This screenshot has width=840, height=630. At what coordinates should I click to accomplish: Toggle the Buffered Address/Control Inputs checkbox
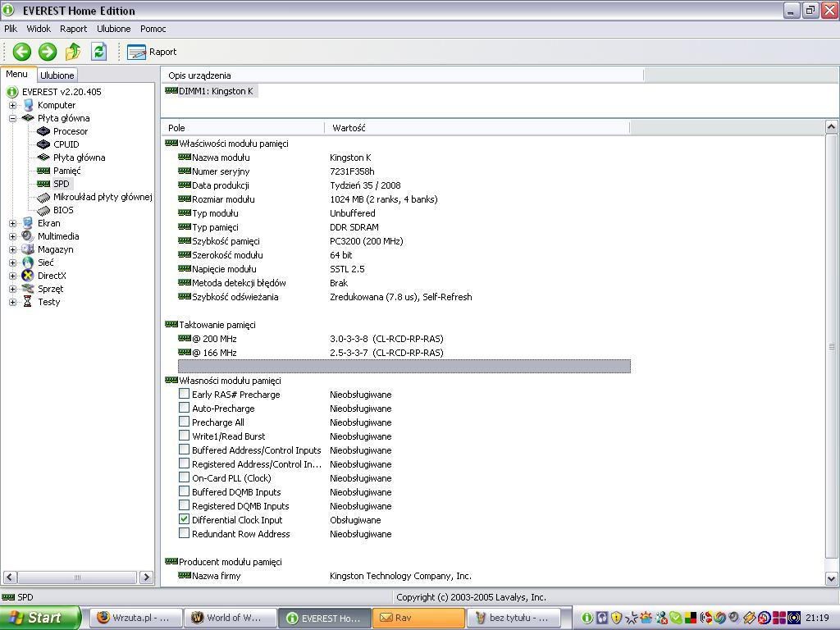(x=184, y=450)
